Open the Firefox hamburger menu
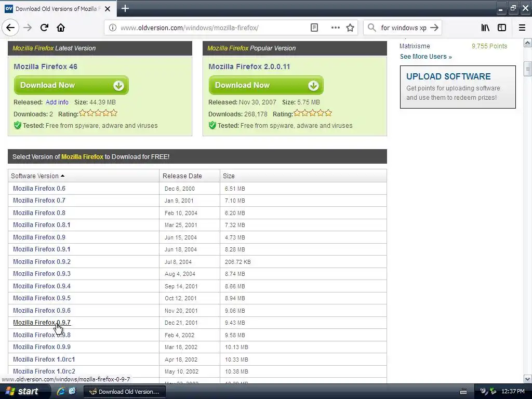This screenshot has width=532, height=399. tap(522, 28)
